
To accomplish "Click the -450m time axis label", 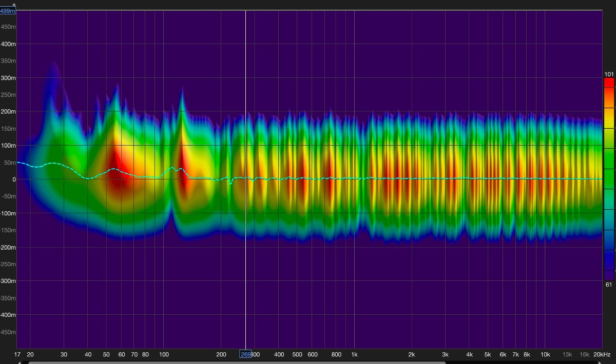I will pyautogui.click(x=8, y=332).
